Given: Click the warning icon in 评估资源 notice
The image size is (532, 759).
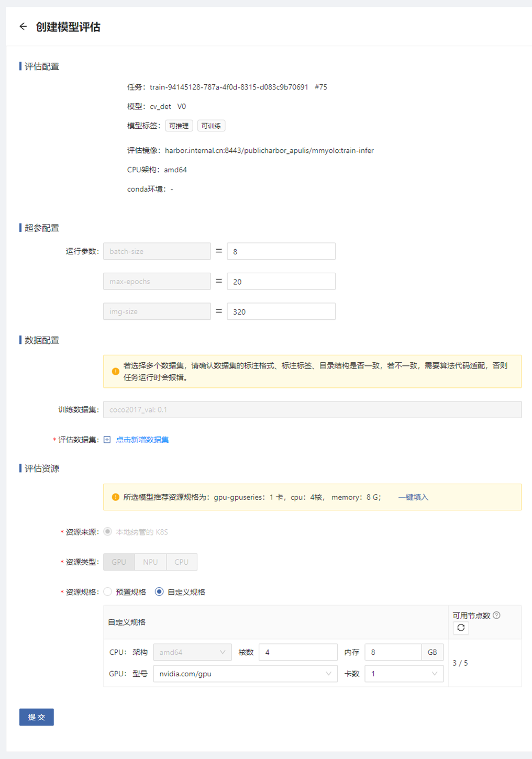Looking at the screenshot, I should point(116,497).
